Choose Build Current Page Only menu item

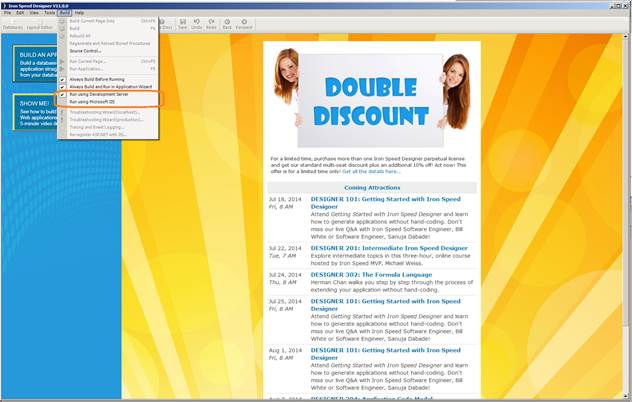pyautogui.click(x=108, y=21)
